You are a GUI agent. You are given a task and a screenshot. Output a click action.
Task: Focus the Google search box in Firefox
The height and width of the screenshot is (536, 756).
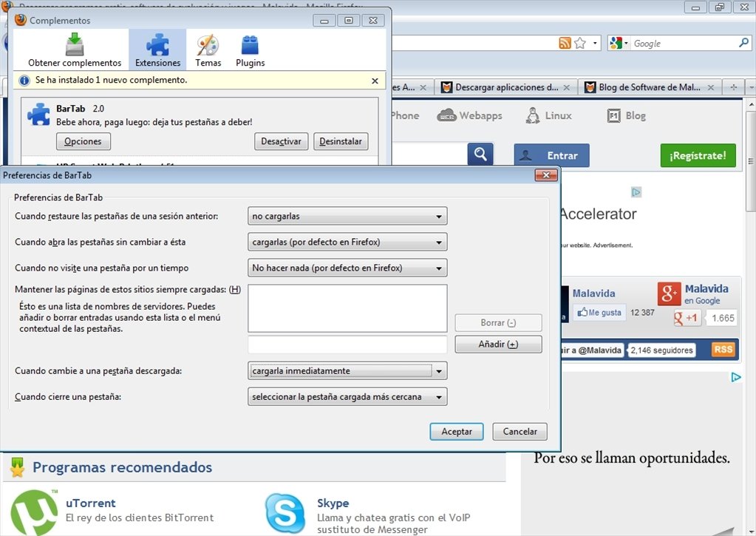point(684,44)
